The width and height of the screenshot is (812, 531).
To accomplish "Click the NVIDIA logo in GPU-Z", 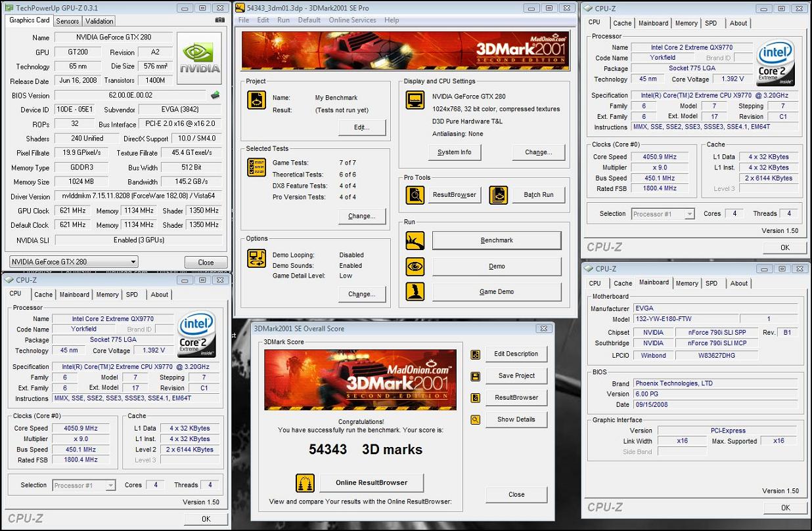I will pyautogui.click(x=200, y=58).
